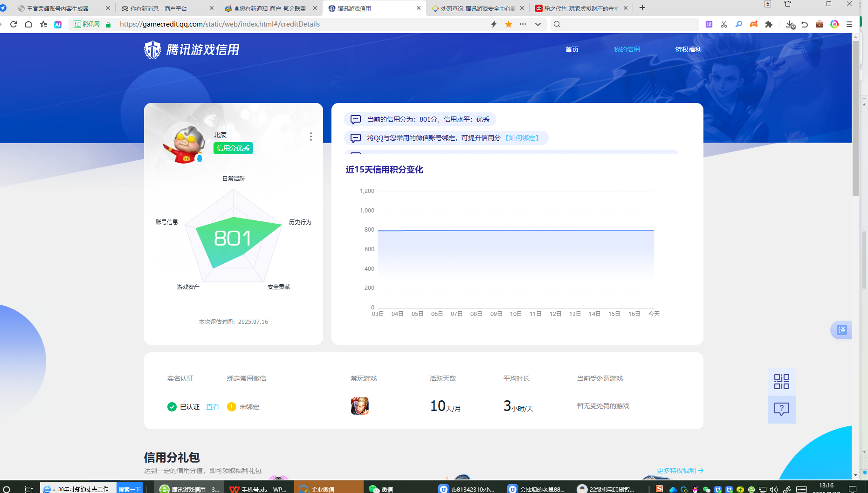Click 搜索一下 button in taskbar
The width and height of the screenshot is (868, 493).
click(129, 489)
